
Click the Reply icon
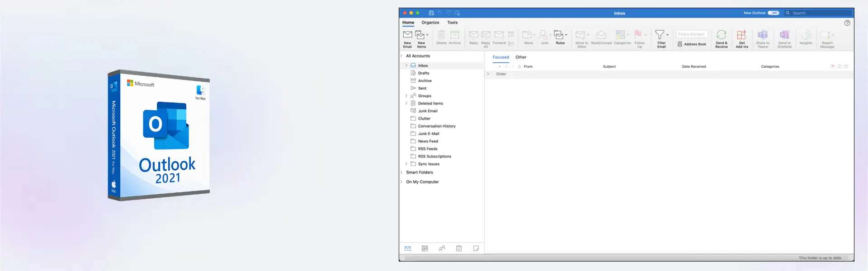pyautogui.click(x=473, y=35)
